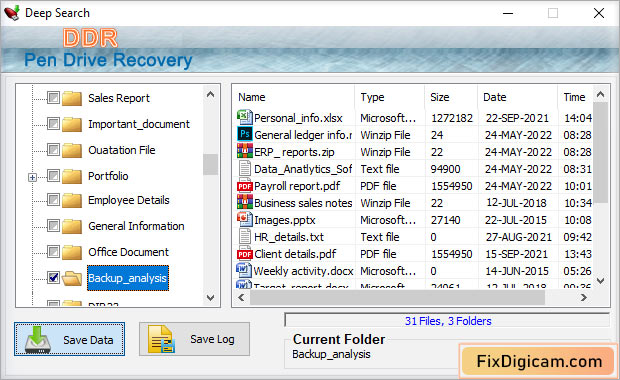Click the text file icon of Data_Anatlytics_Sof
The image size is (620, 380).
tap(244, 168)
